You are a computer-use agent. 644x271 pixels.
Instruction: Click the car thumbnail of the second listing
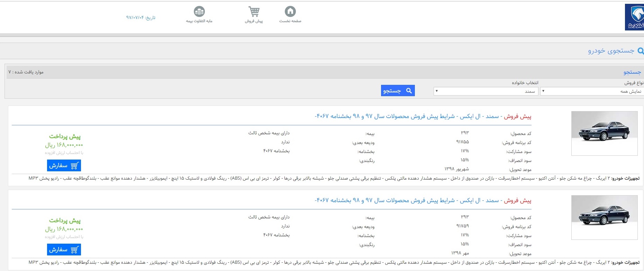click(605, 217)
